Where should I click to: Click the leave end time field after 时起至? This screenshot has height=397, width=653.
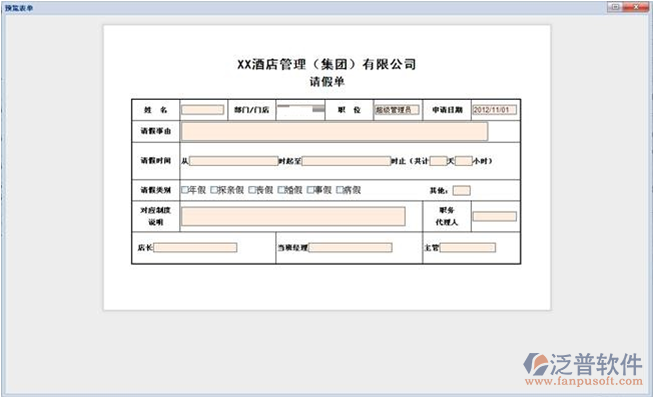tap(346, 161)
